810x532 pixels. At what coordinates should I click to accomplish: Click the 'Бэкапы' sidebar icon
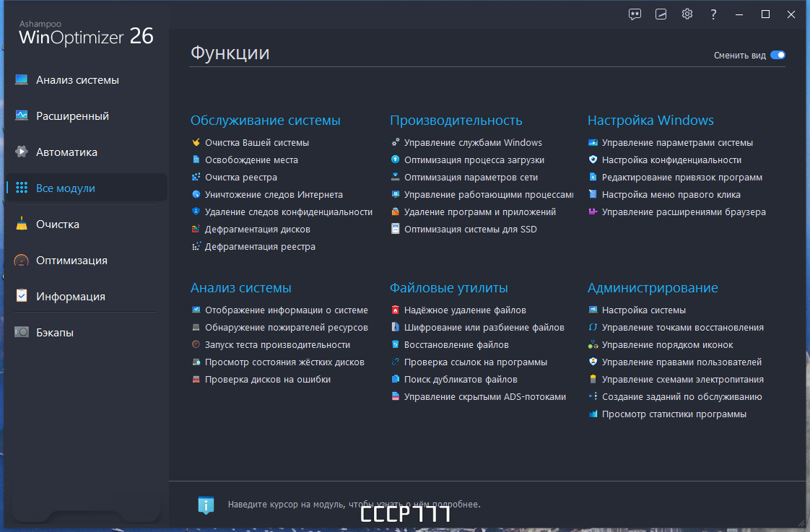point(22,332)
